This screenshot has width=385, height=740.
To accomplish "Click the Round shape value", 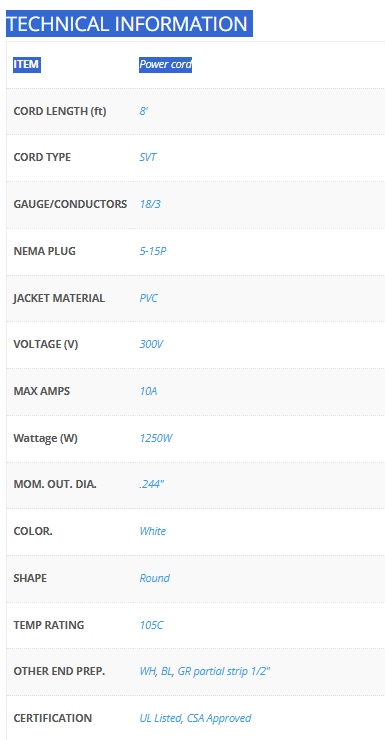I will [155, 578].
